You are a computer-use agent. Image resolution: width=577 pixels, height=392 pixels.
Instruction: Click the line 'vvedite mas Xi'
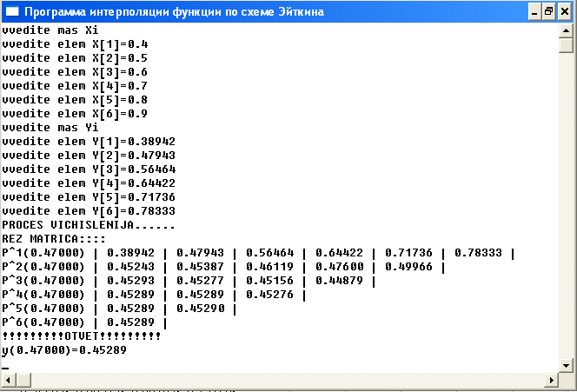click(x=50, y=30)
